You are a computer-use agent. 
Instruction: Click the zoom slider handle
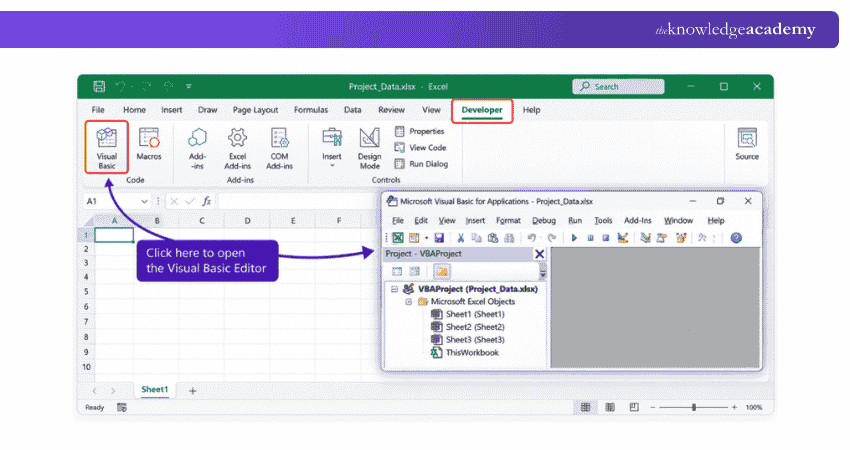[x=694, y=407]
